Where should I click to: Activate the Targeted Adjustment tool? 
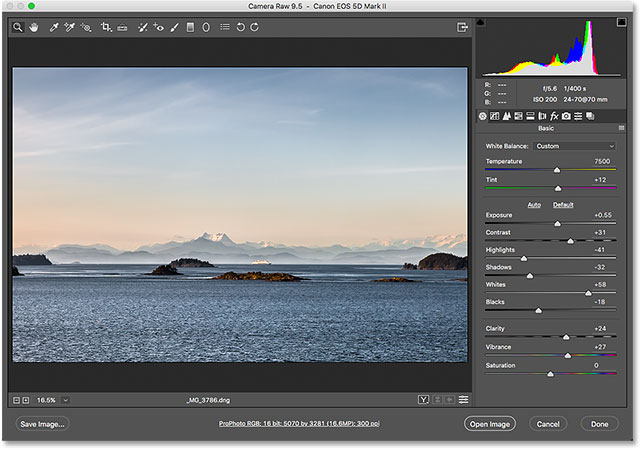[x=85, y=27]
